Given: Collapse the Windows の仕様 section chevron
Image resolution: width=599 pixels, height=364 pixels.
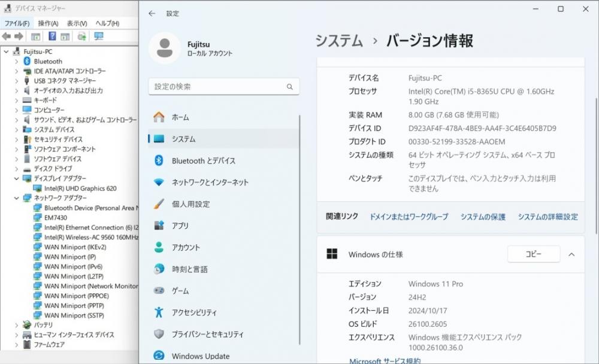Looking at the screenshot, I should click(571, 254).
